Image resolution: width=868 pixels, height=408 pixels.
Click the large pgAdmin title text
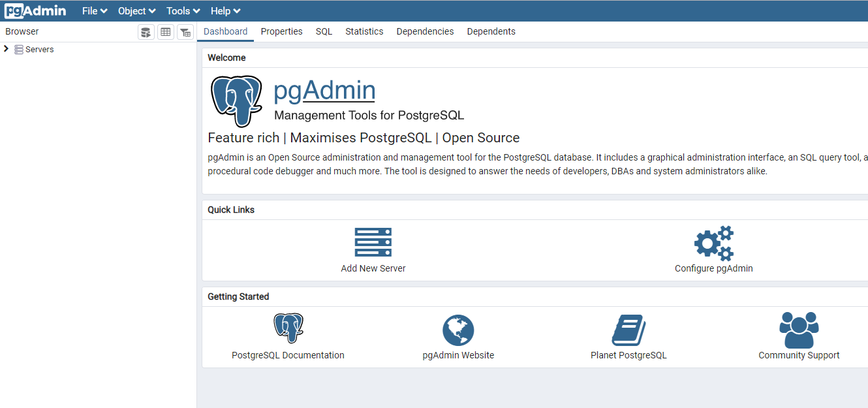(324, 91)
